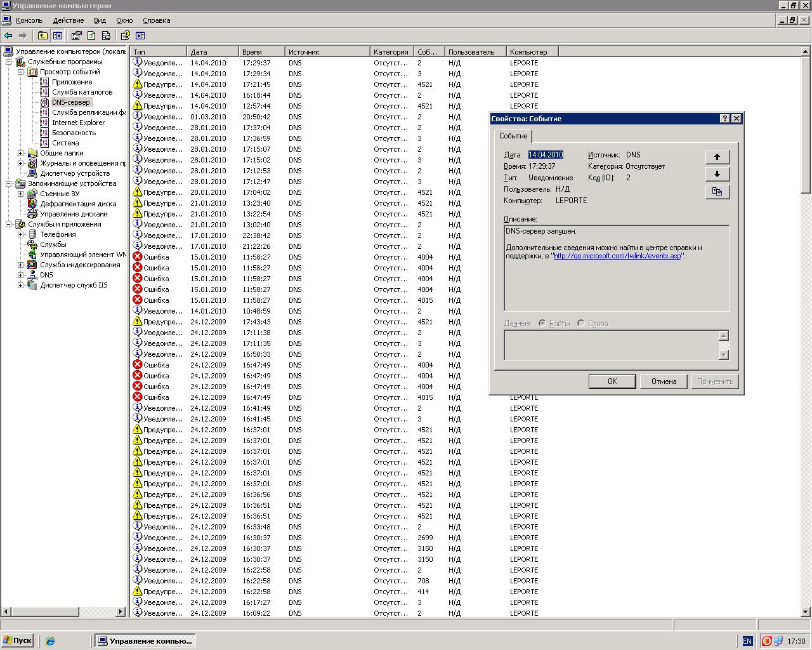This screenshot has height=650, width=812.
Task: Open the Properties toolbar icon
Action: point(76,36)
